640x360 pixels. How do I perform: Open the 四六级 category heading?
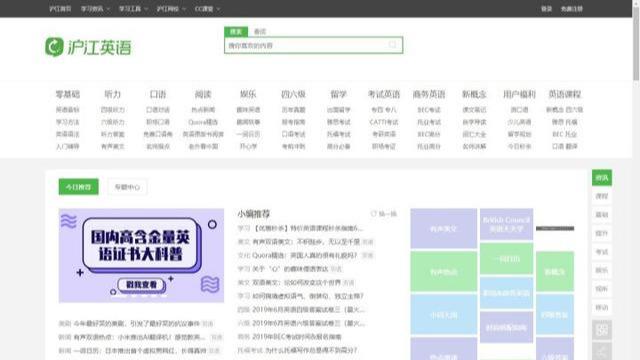pyautogui.click(x=293, y=94)
